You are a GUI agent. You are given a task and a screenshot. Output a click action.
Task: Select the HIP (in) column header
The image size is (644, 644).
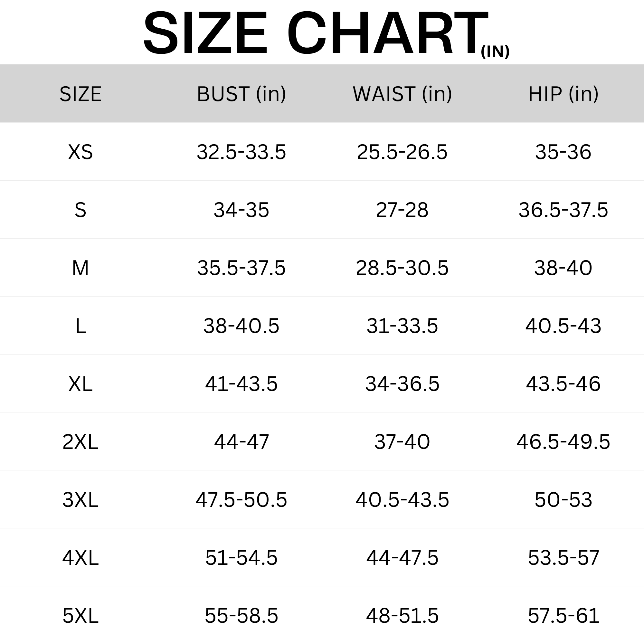[x=563, y=94]
